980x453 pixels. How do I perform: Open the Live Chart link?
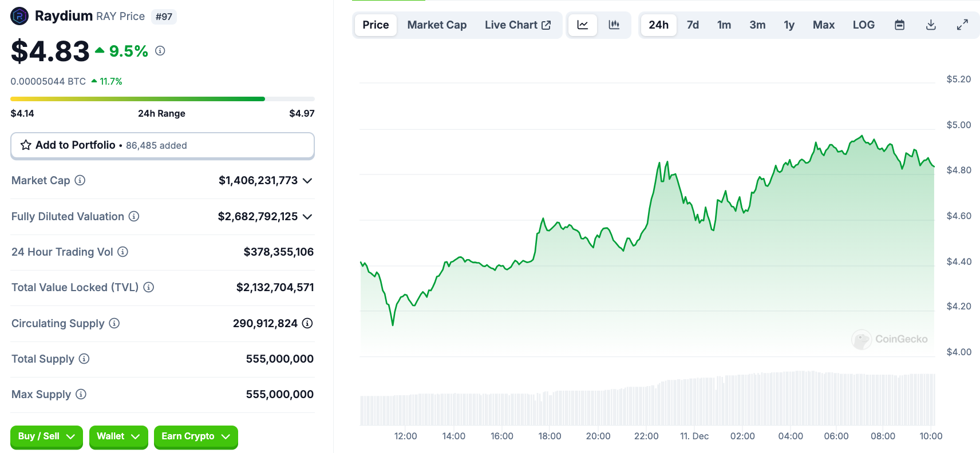pos(517,25)
